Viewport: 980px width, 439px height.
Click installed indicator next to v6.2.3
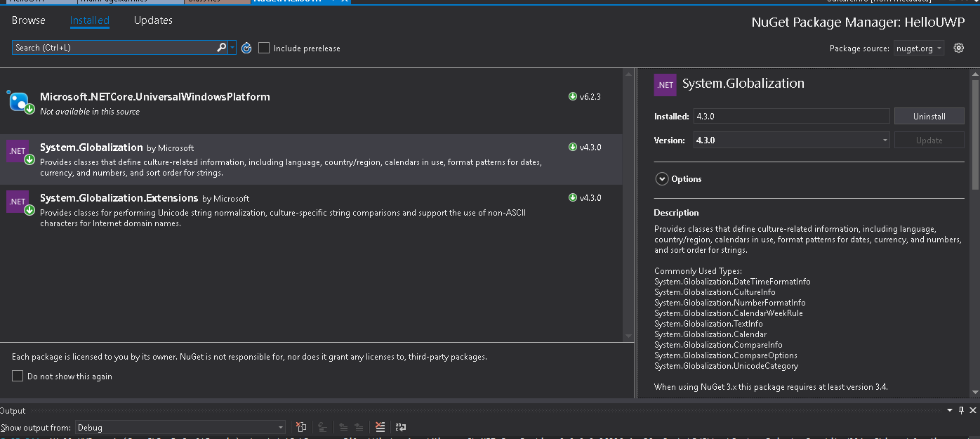[573, 97]
